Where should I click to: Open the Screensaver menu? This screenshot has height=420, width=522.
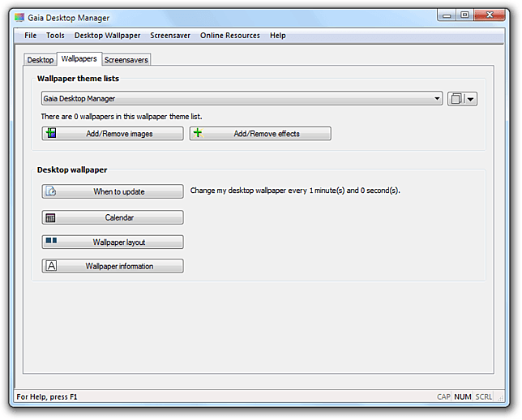[x=170, y=36]
